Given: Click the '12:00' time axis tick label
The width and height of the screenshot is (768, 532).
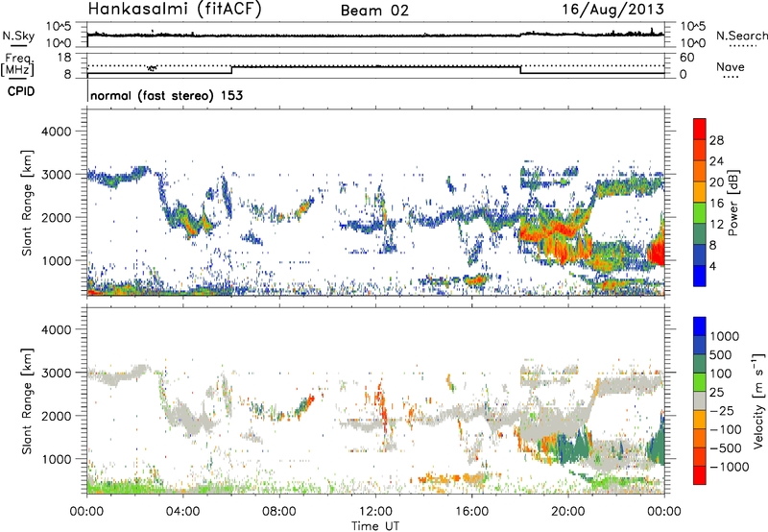Looking at the screenshot, I should click(x=375, y=512).
